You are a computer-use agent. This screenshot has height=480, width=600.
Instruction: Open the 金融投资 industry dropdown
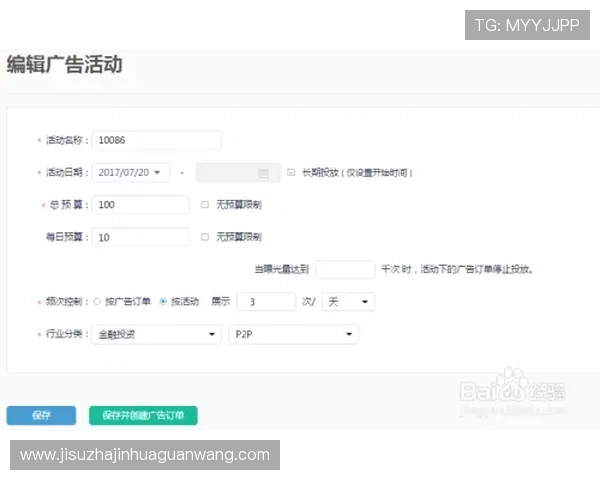coord(157,334)
